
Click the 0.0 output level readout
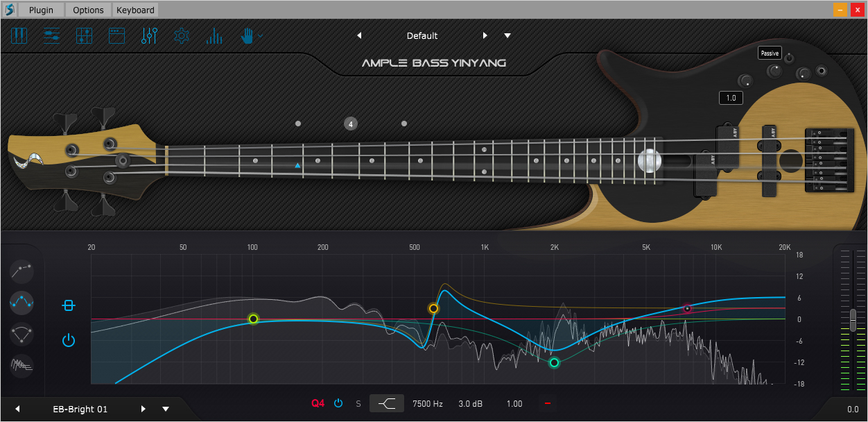coord(853,409)
